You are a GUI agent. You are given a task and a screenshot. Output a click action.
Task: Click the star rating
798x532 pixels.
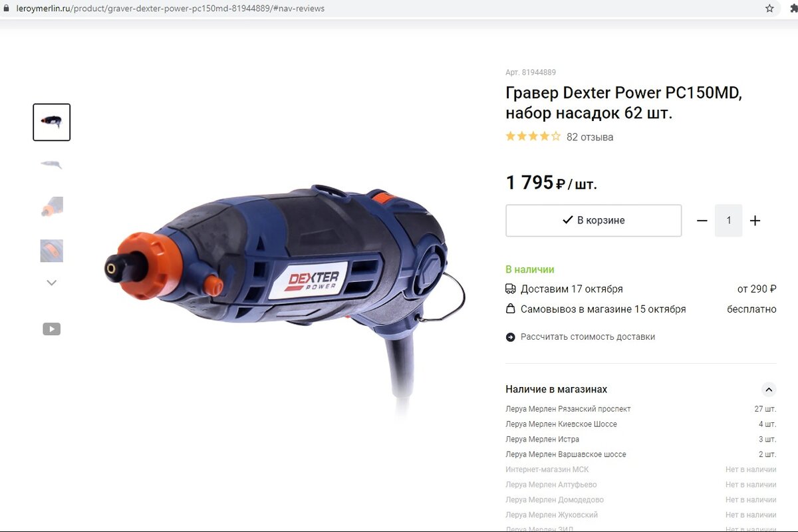[x=533, y=136]
